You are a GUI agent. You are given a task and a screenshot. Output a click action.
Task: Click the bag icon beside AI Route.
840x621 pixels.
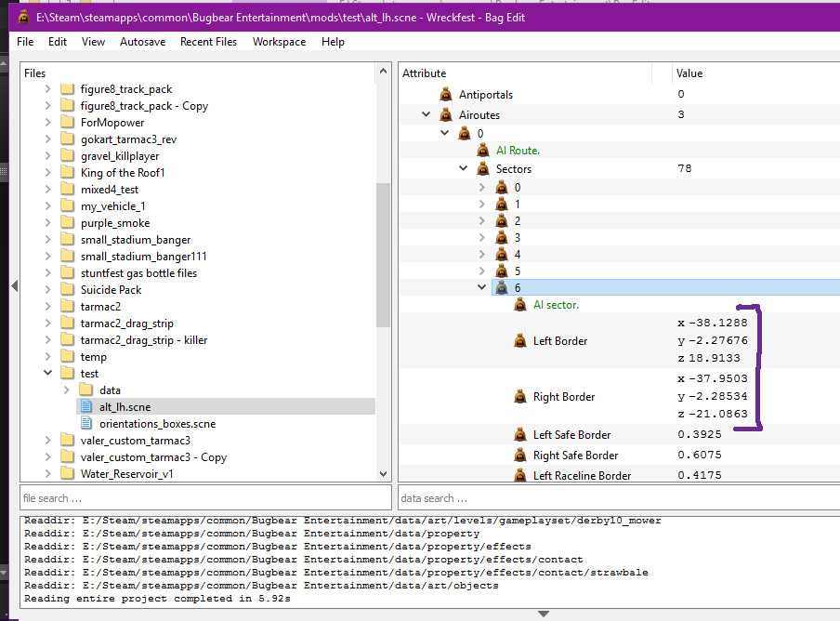[482, 151]
